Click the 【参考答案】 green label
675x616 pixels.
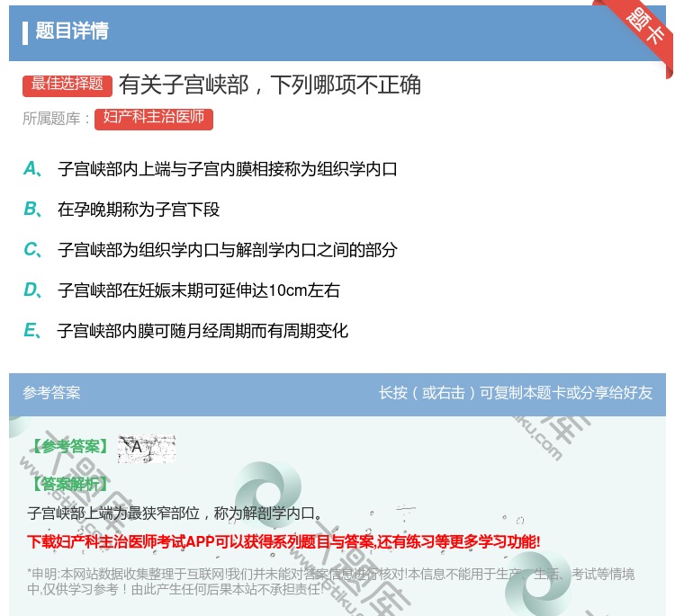70,447
